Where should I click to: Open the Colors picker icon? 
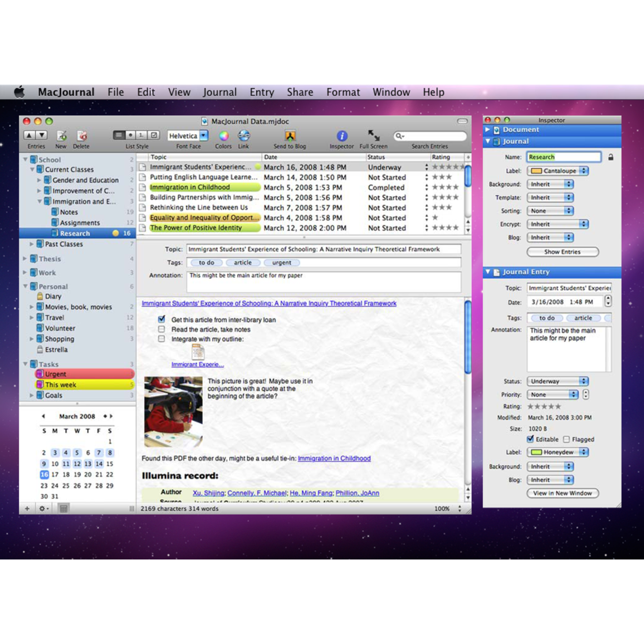point(223,136)
